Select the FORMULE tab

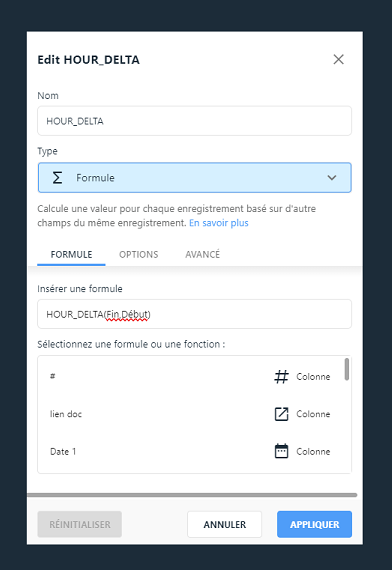(71, 254)
